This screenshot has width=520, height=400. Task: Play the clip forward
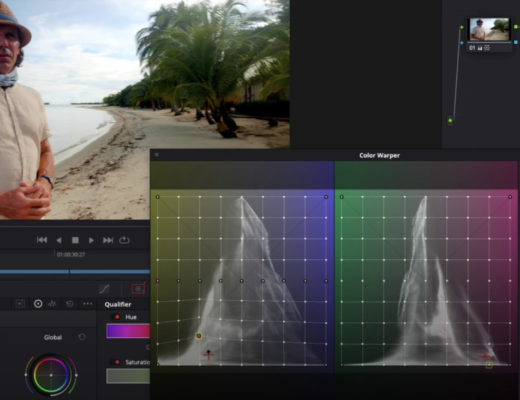pos(91,240)
